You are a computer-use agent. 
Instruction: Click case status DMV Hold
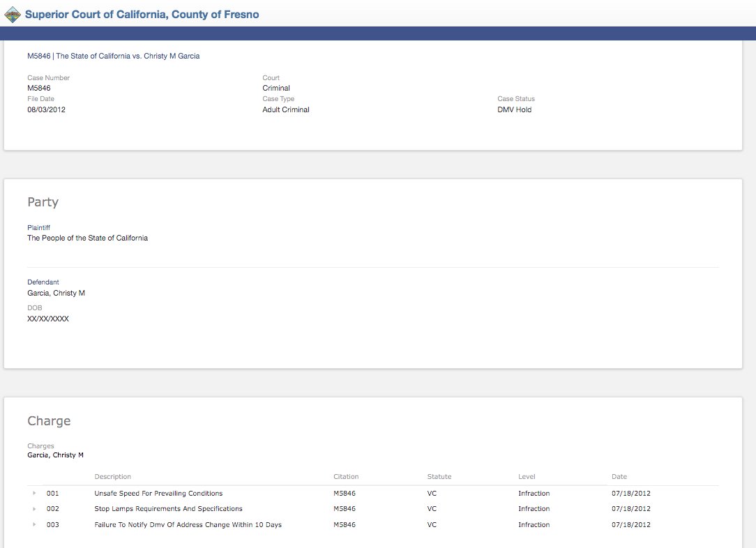[515, 109]
